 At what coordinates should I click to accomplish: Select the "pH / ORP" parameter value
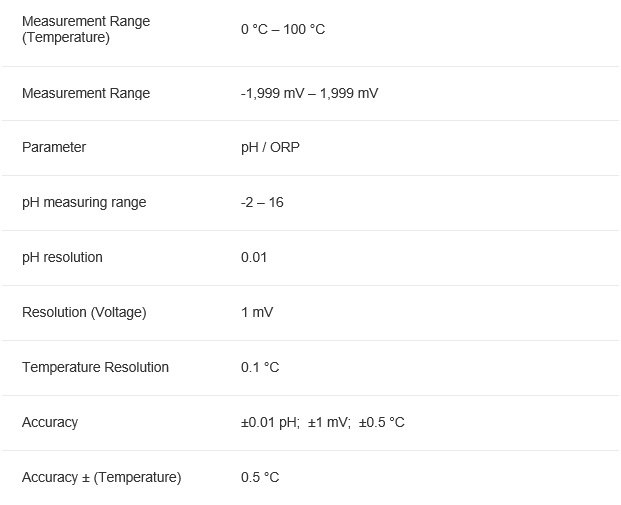(270, 147)
